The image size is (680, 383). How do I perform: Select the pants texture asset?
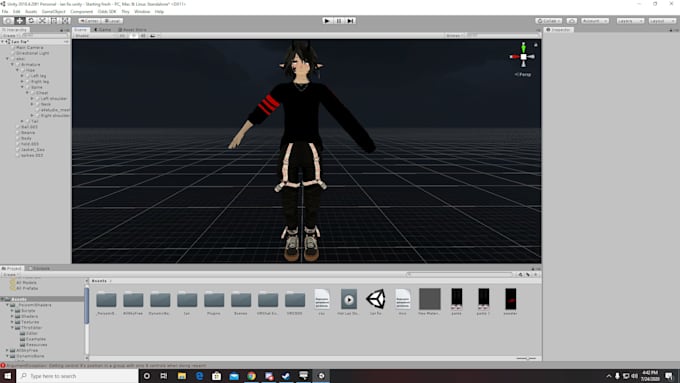tap(457, 299)
